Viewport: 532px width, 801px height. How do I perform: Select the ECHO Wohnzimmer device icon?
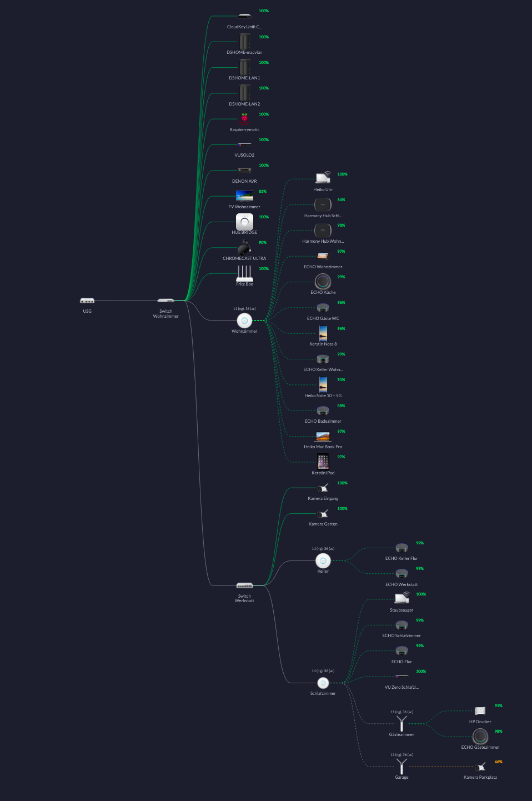coord(323,256)
